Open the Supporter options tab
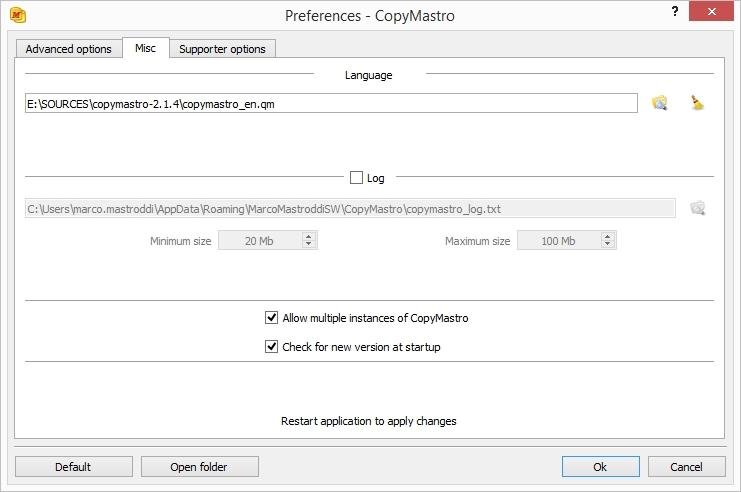This screenshot has width=741, height=492. [x=222, y=49]
